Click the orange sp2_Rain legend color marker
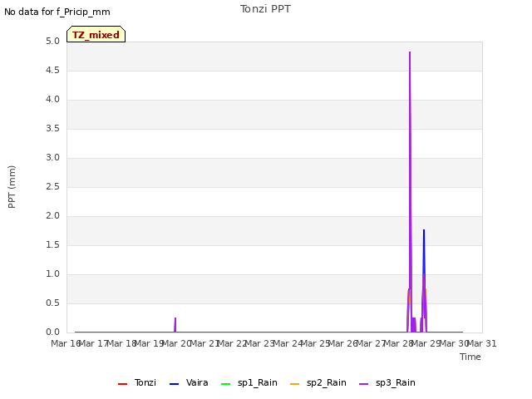Image resolution: width=532 pixels, height=399 pixels. click(295, 384)
